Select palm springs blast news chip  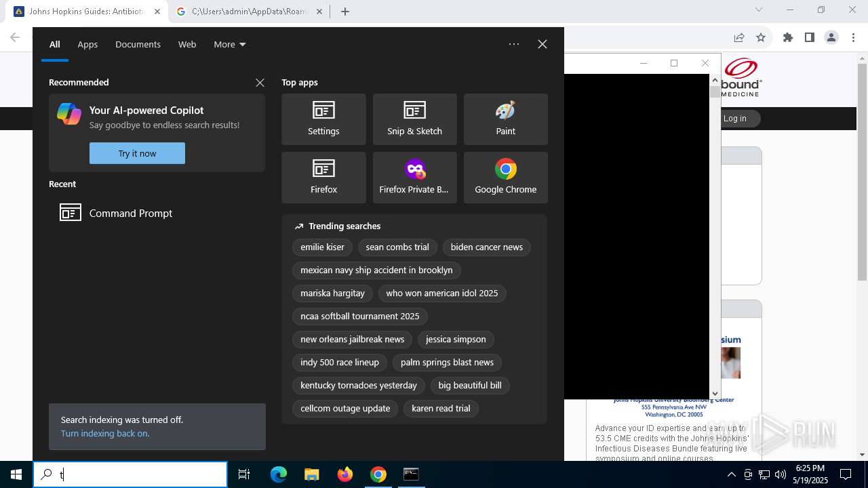447,363
